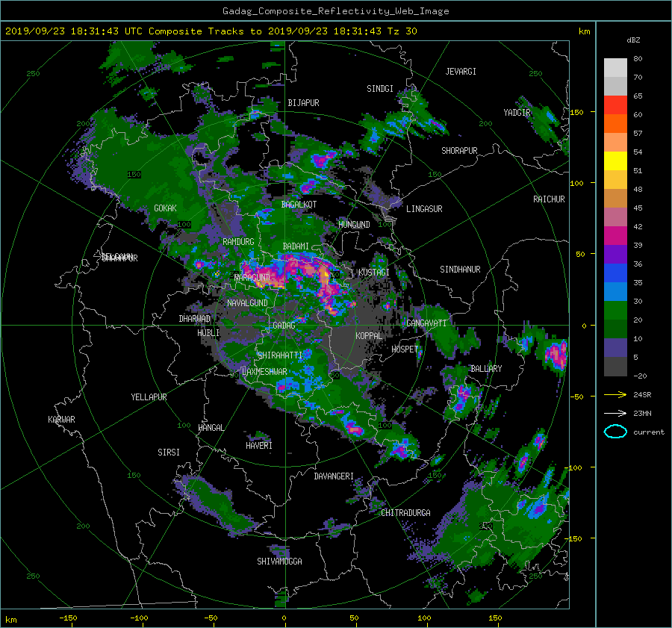Select the magenta 39 dBZ color swatch
Screen dimensions: 672x628
(x=615, y=235)
